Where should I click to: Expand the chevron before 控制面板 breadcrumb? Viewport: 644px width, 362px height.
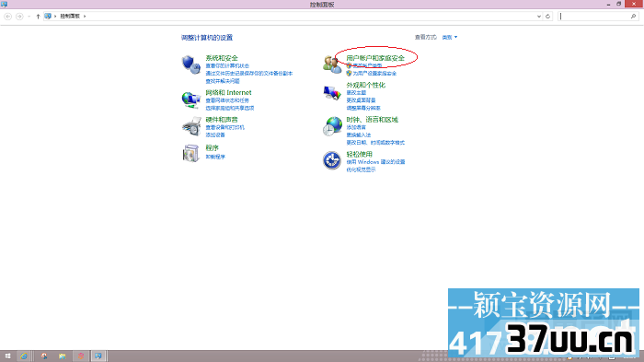click(x=55, y=16)
